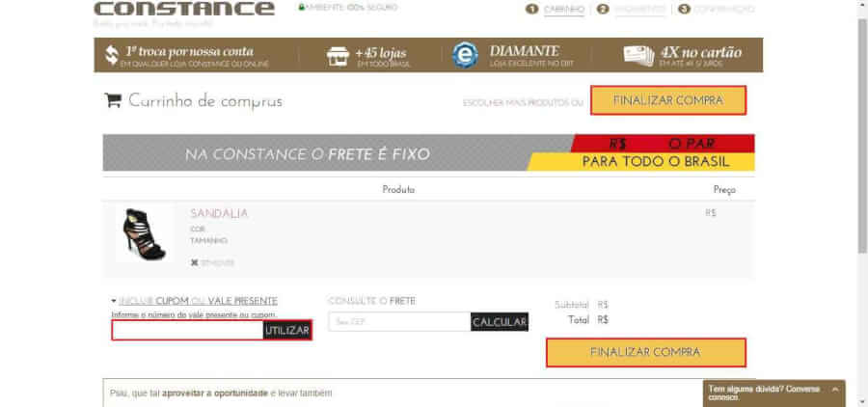Focus the coupon code input field
Viewport: 868px width, 407px height.
(187, 331)
